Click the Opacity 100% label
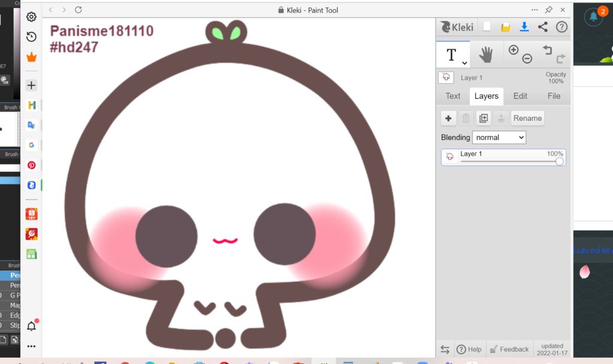Screen dimensions: 613x364 pyautogui.click(x=556, y=78)
